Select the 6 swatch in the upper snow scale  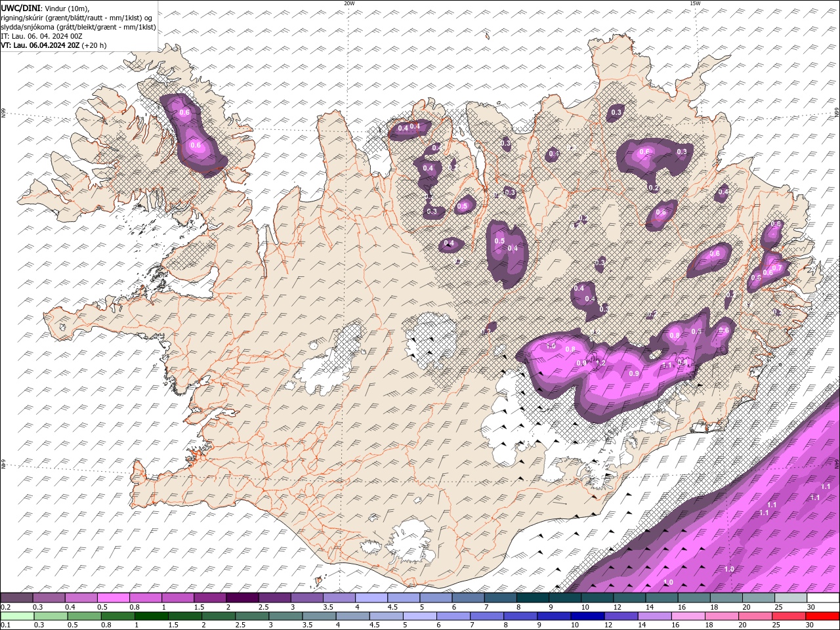pyautogui.click(x=468, y=598)
